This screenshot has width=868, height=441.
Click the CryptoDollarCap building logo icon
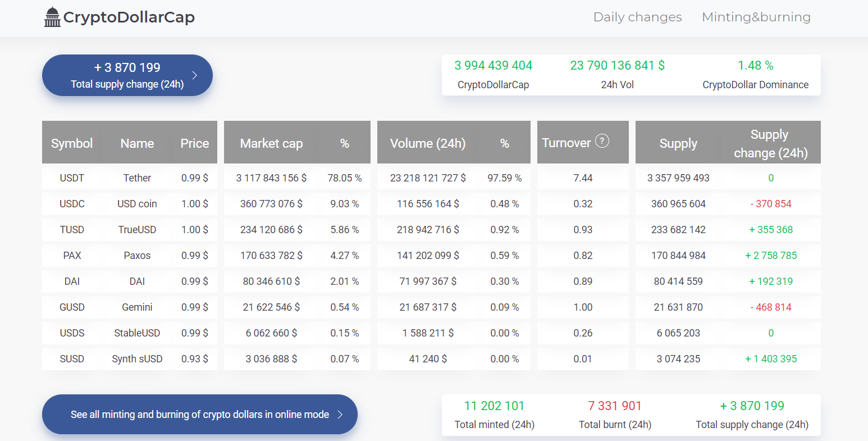(52, 17)
